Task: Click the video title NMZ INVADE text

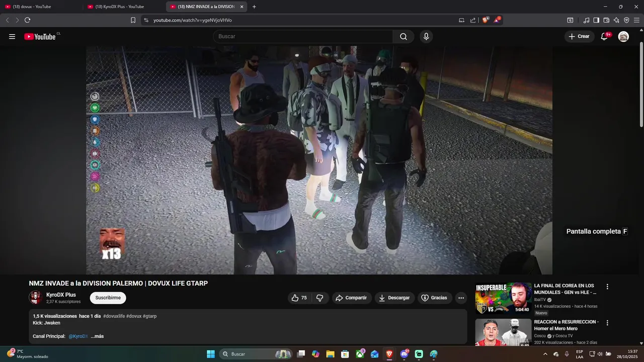Action: [x=118, y=284]
